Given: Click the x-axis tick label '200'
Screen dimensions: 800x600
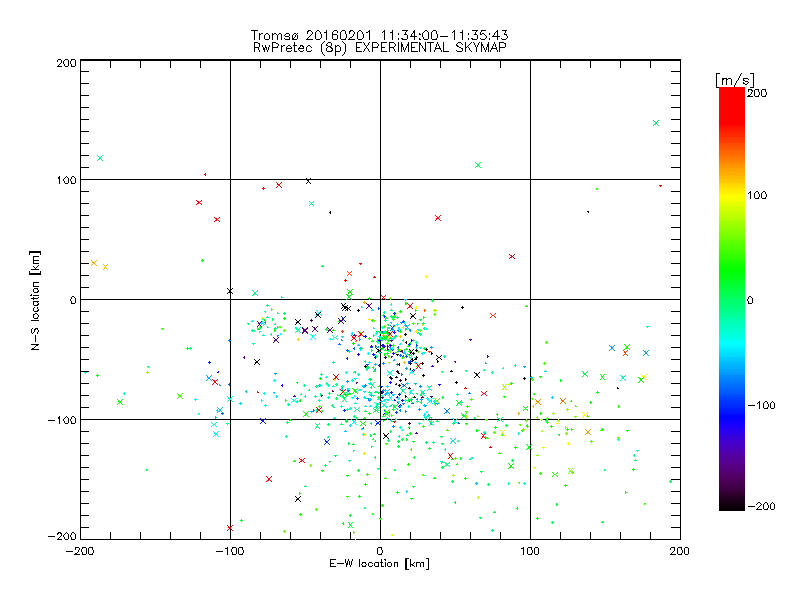Looking at the screenshot, I should click(680, 551).
